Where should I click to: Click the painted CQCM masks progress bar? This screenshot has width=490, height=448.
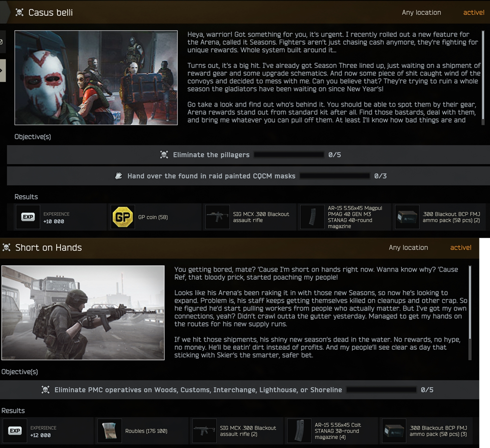(335, 176)
